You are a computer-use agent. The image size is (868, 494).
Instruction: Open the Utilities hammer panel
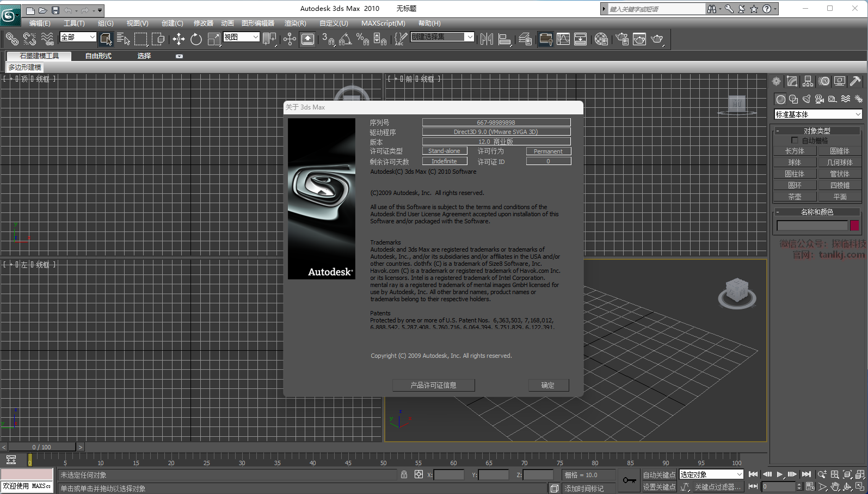[x=855, y=81]
